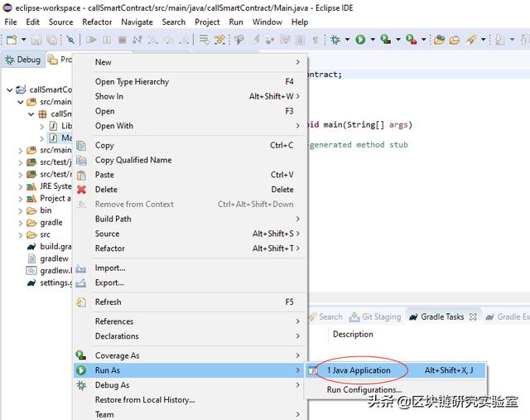This screenshot has height=420, width=530.
Task: Open the Search toolbar dropdown arrow
Action: [x=484, y=40]
